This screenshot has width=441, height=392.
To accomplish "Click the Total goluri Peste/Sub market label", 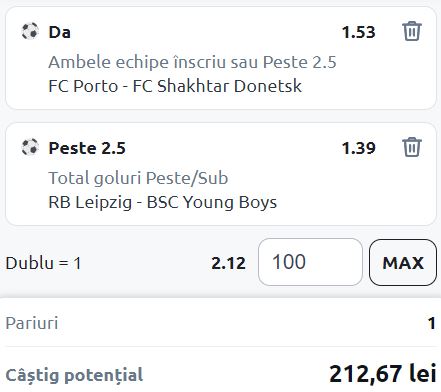I will click(138, 178).
